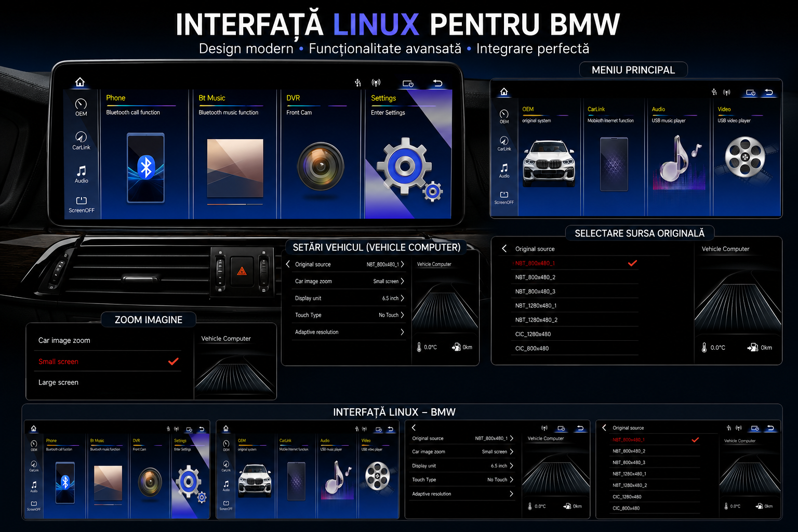
Task: Tap the home icon in the MENIU PRINCIPAL panel
Action: 504,92
